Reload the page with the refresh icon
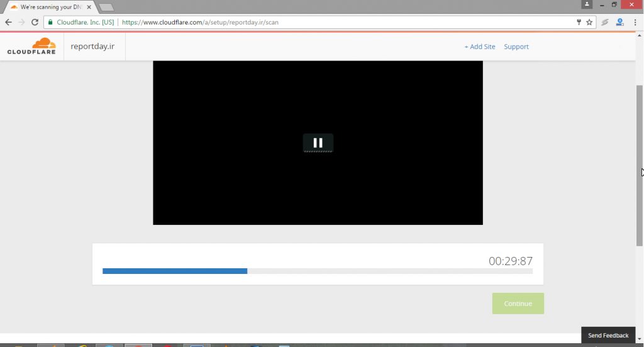 pos(35,22)
